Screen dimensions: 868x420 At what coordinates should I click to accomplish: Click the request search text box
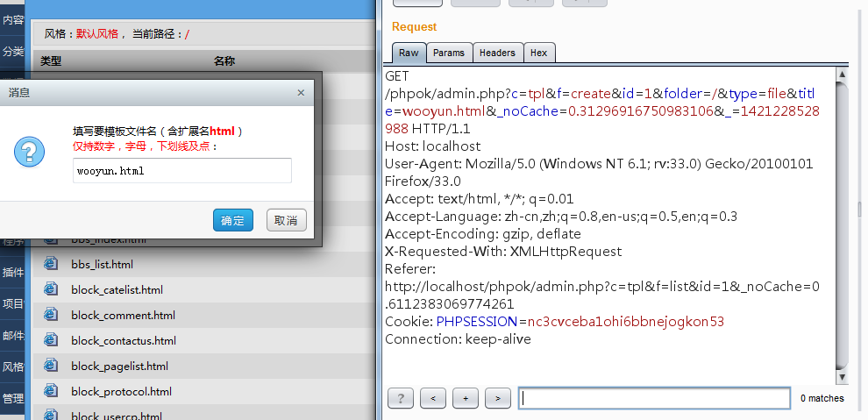click(x=653, y=398)
